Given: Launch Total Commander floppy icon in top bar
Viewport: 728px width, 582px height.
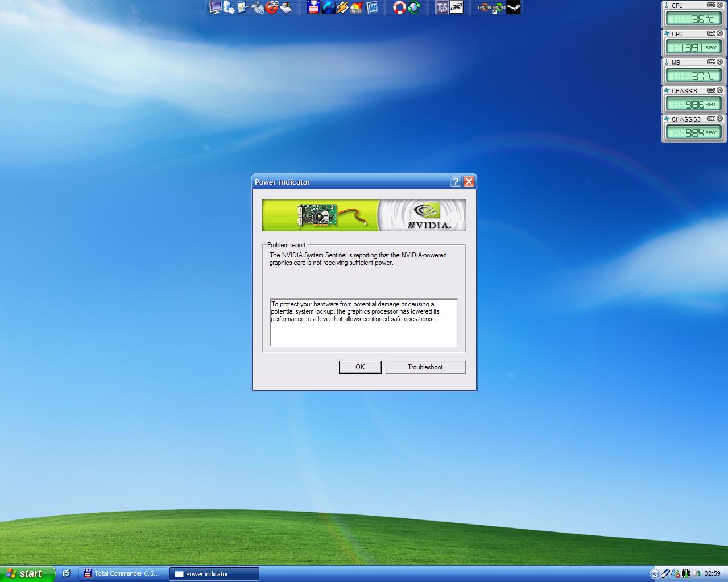Looking at the screenshot, I should tap(314, 7).
